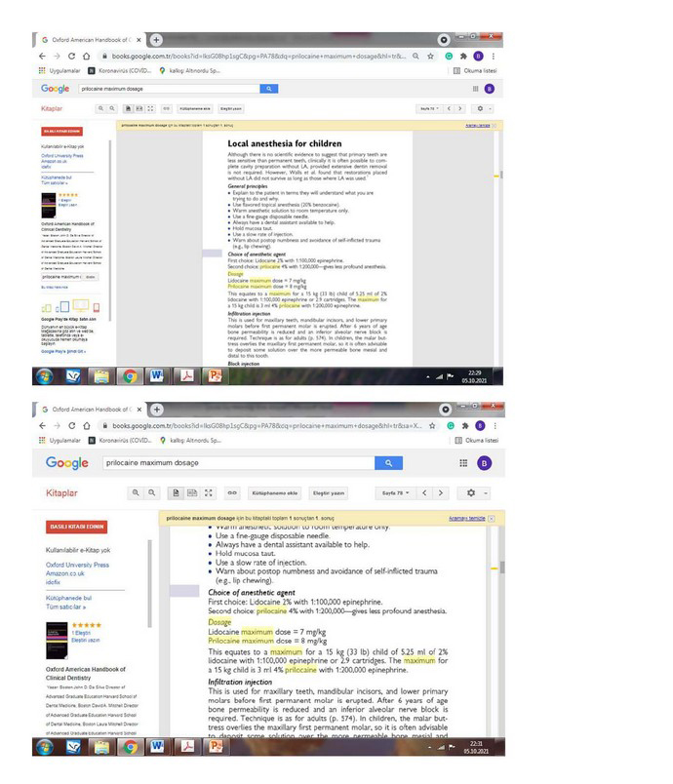The image size is (673, 784).
Task: Click vertical scrollbar thumb in lower book viewer
Action: click(502, 567)
